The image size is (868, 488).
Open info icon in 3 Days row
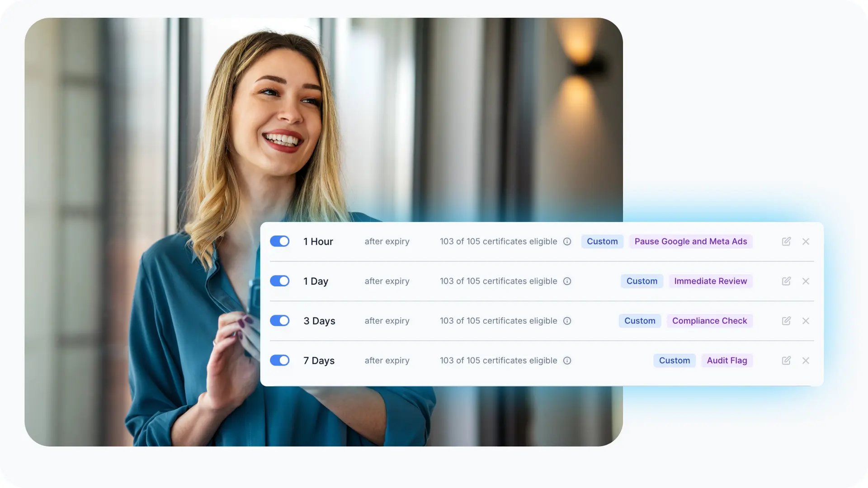(x=567, y=321)
